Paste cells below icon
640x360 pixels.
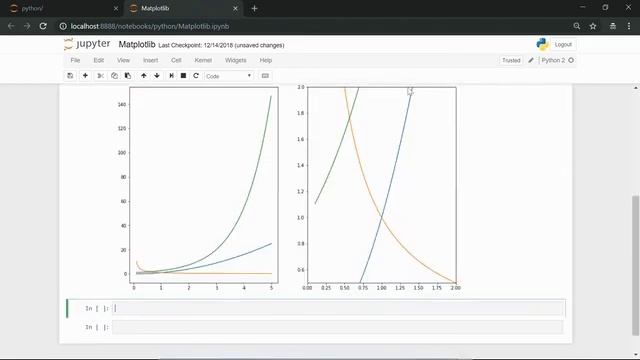tap(128, 76)
